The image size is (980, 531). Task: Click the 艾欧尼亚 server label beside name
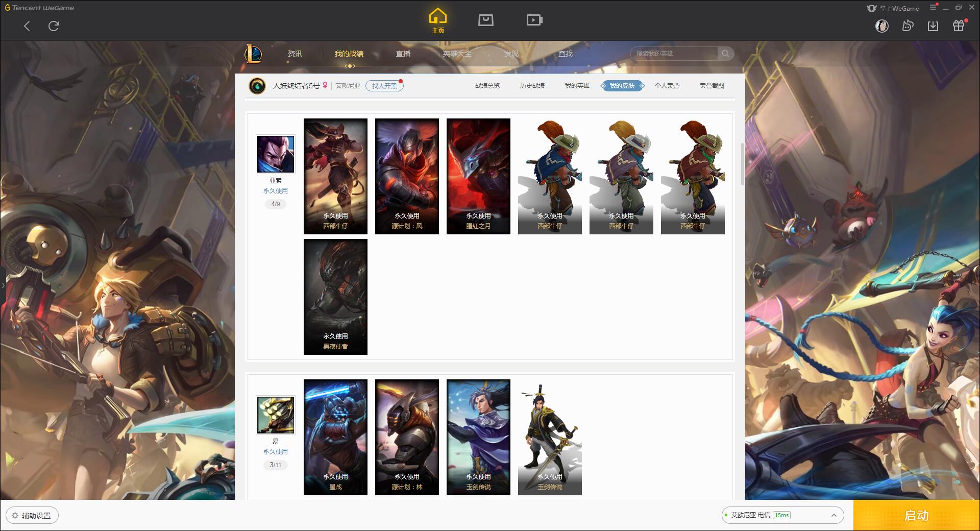point(348,86)
